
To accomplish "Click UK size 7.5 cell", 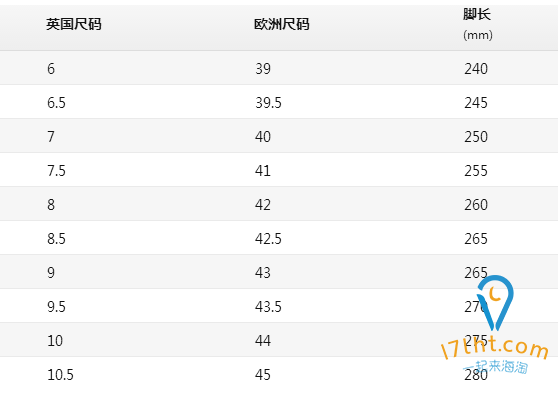I will click(56, 171).
